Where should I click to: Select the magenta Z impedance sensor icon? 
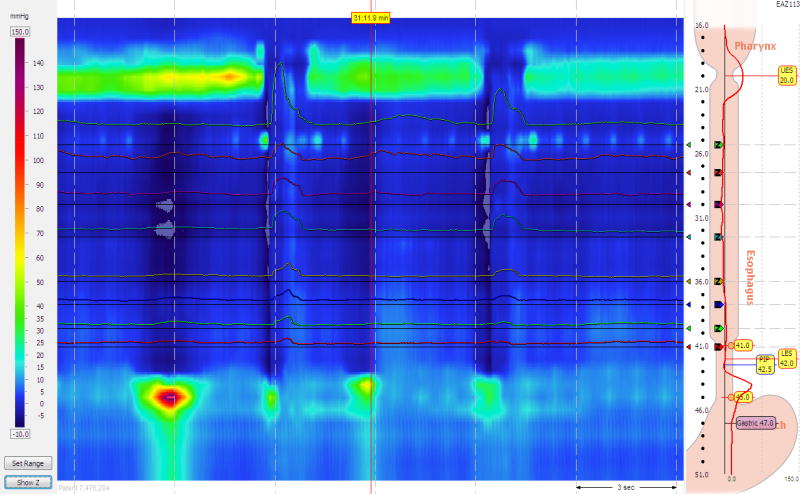[718, 204]
